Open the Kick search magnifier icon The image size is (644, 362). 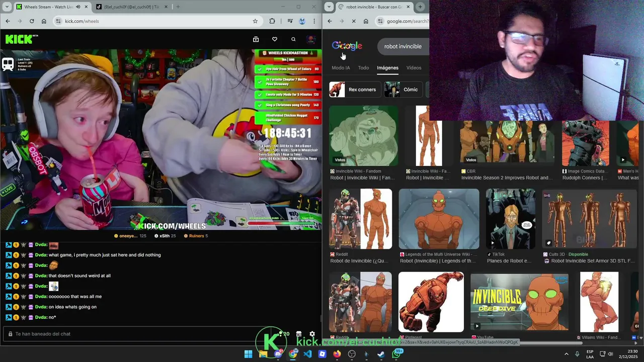pyautogui.click(x=293, y=39)
